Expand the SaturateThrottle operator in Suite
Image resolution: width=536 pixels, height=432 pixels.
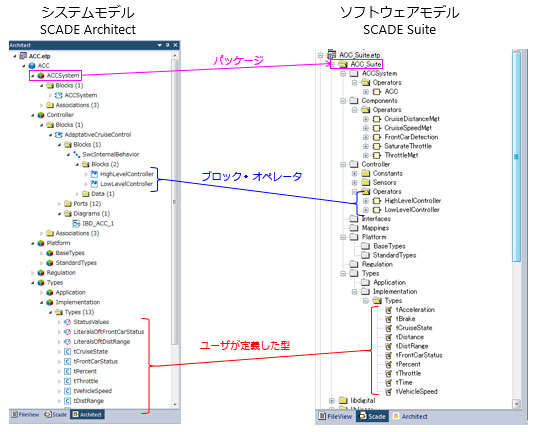tap(366, 146)
